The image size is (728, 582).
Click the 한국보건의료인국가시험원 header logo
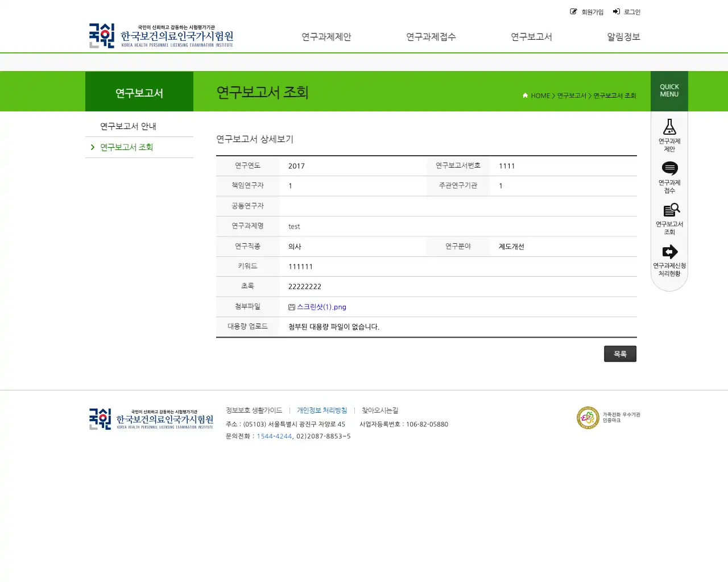click(x=161, y=36)
